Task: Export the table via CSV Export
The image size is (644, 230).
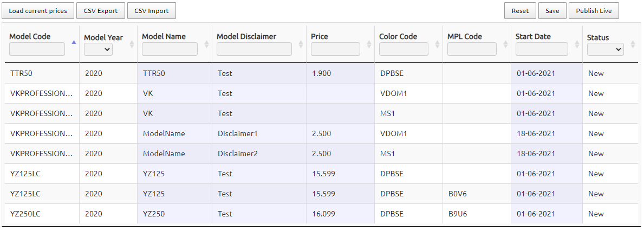Action: coord(101,11)
